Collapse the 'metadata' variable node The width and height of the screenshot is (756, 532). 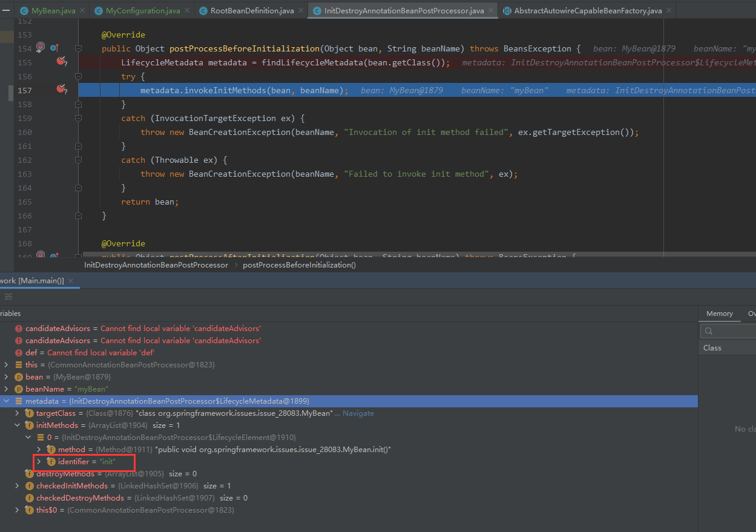[7, 401]
